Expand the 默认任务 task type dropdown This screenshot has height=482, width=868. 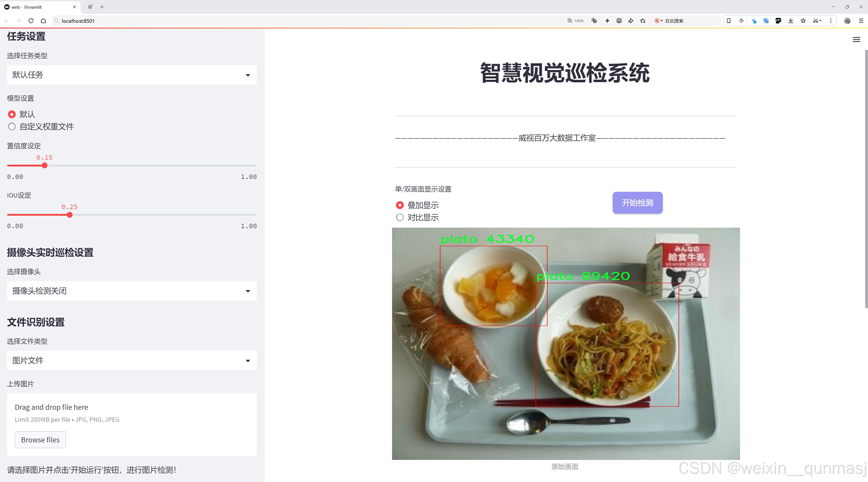point(132,75)
